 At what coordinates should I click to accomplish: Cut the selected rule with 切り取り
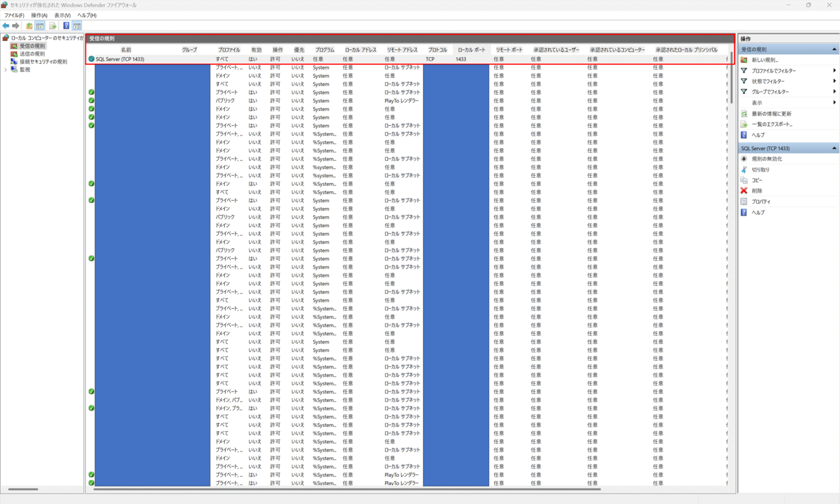click(759, 169)
